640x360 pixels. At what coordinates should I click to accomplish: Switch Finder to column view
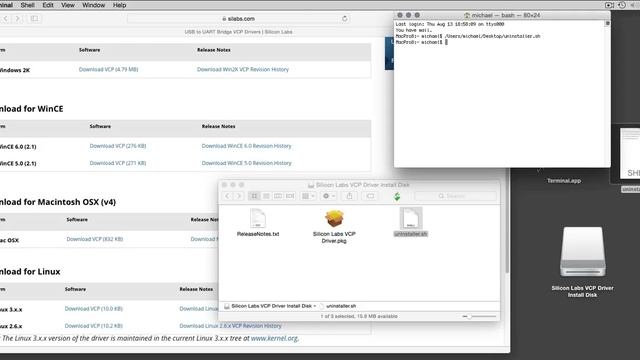[x=278, y=196]
